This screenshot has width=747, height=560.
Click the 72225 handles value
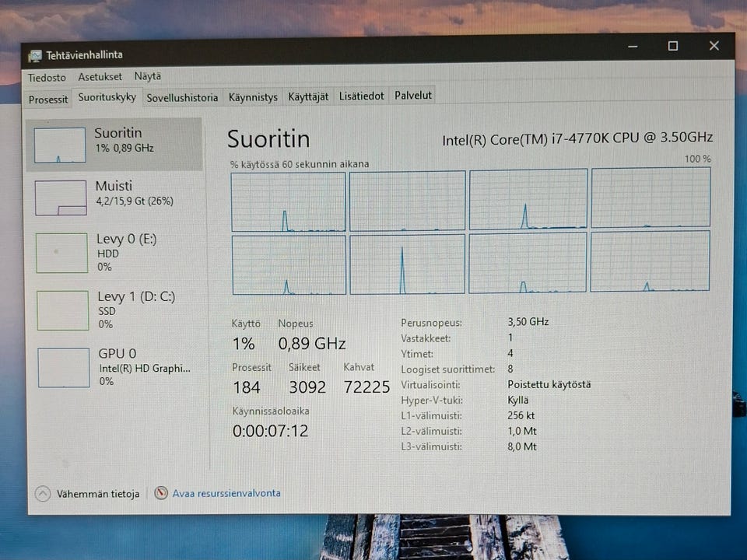tap(366, 387)
